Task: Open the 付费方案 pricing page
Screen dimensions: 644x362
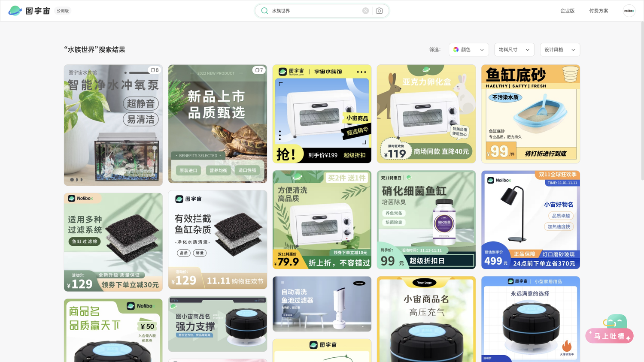Action: click(x=598, y=11)
